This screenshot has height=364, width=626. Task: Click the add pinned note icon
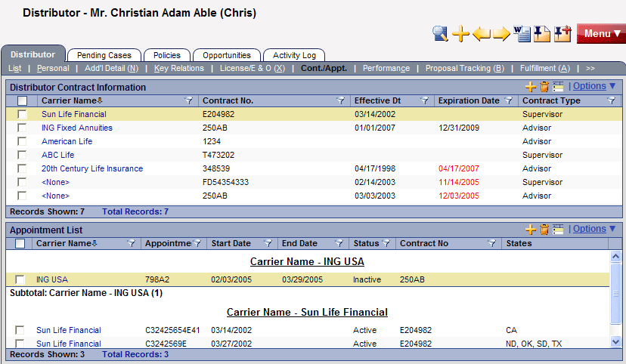pos(562,33)
